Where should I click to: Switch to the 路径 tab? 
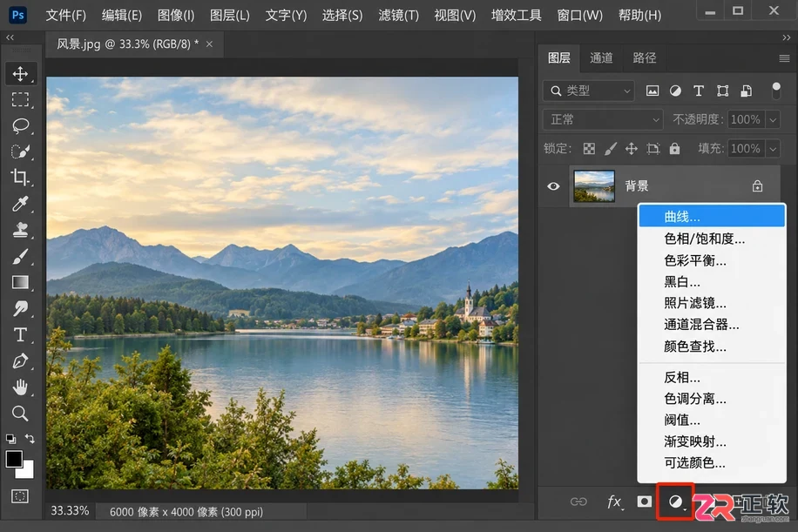645,58
